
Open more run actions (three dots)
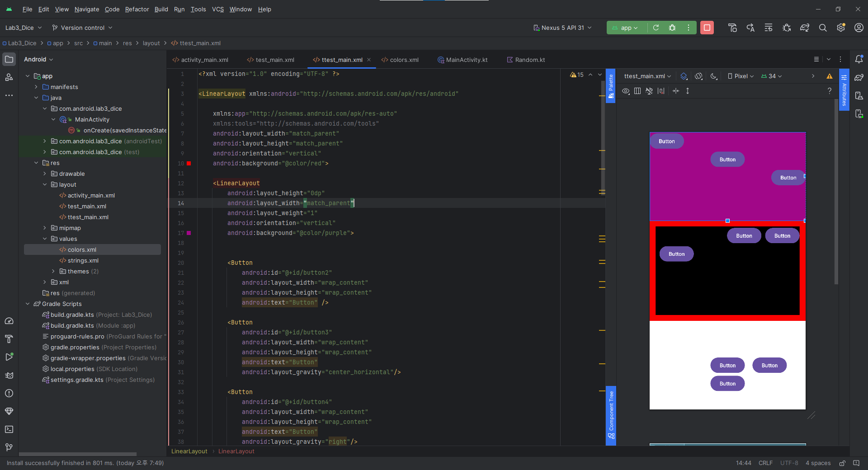pos(689,28)
